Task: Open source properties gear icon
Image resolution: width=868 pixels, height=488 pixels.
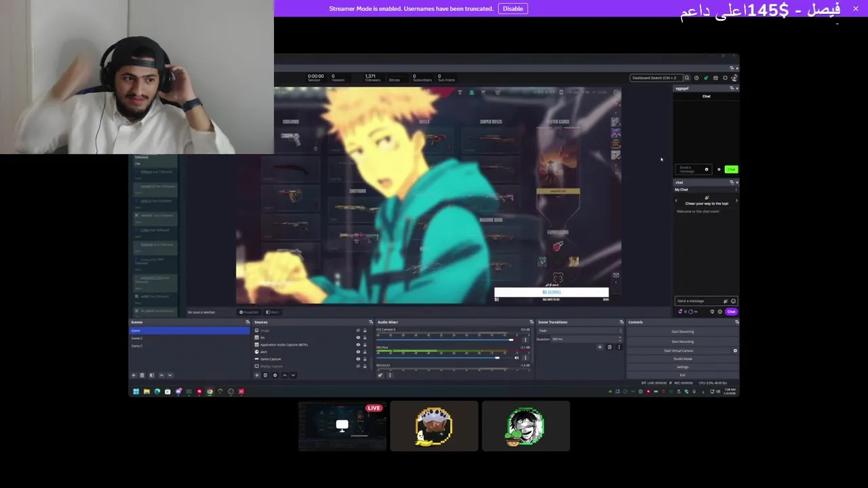Action: [275, 375]
